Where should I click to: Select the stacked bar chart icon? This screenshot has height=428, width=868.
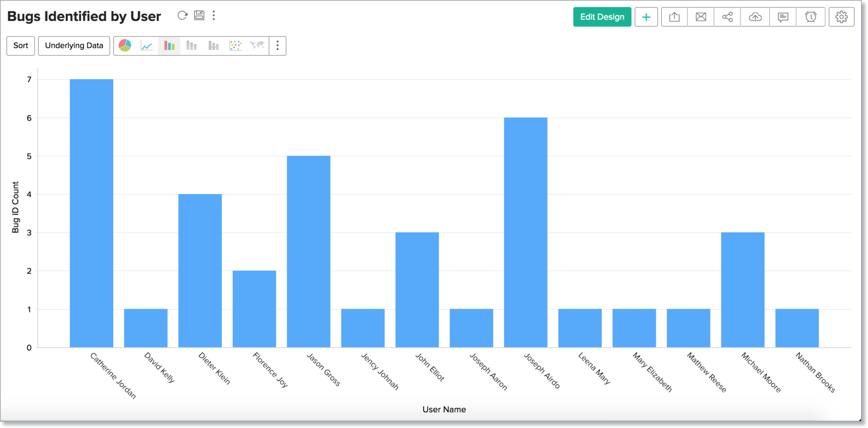(192, 46)
